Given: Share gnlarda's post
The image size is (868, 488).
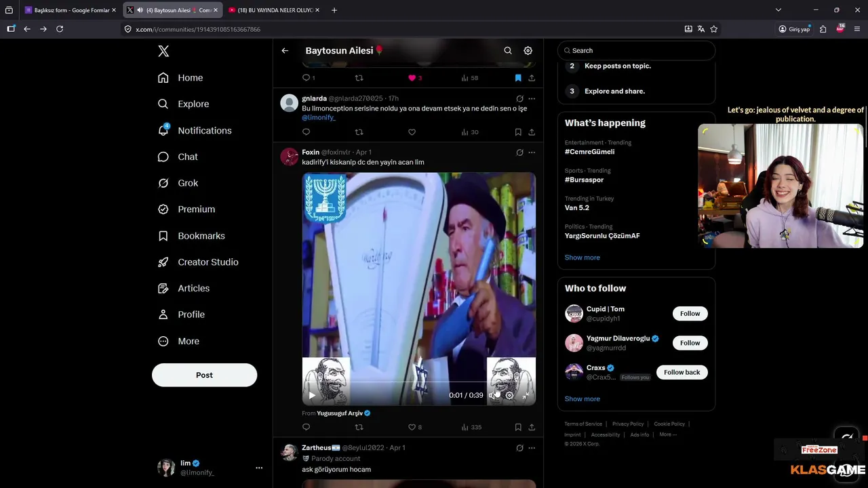Looking at the screenshot, I should 532,132.
